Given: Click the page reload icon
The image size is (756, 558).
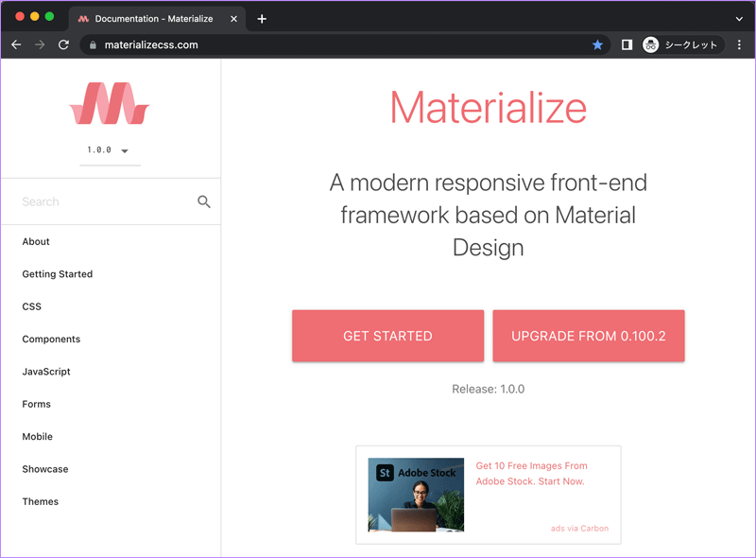Looking at the screenshot, I should [x=63, y=44].
